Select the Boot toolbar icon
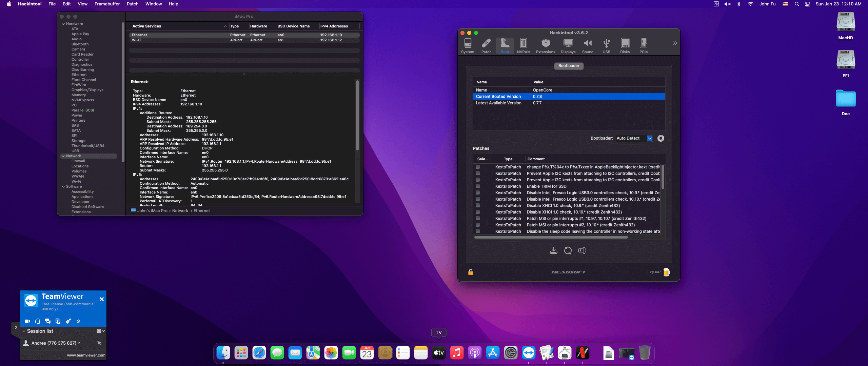Viewport: 868px width, 366px height. (x=505, y=46)
